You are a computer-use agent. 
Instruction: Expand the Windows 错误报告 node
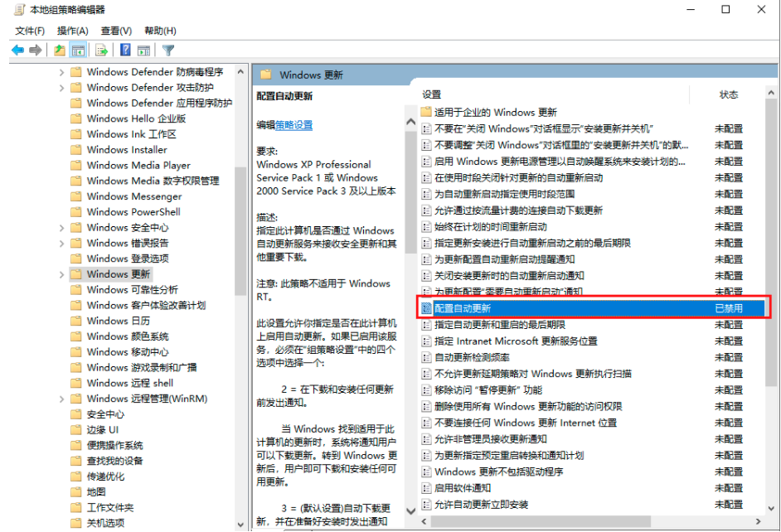[x=61, y=244]
